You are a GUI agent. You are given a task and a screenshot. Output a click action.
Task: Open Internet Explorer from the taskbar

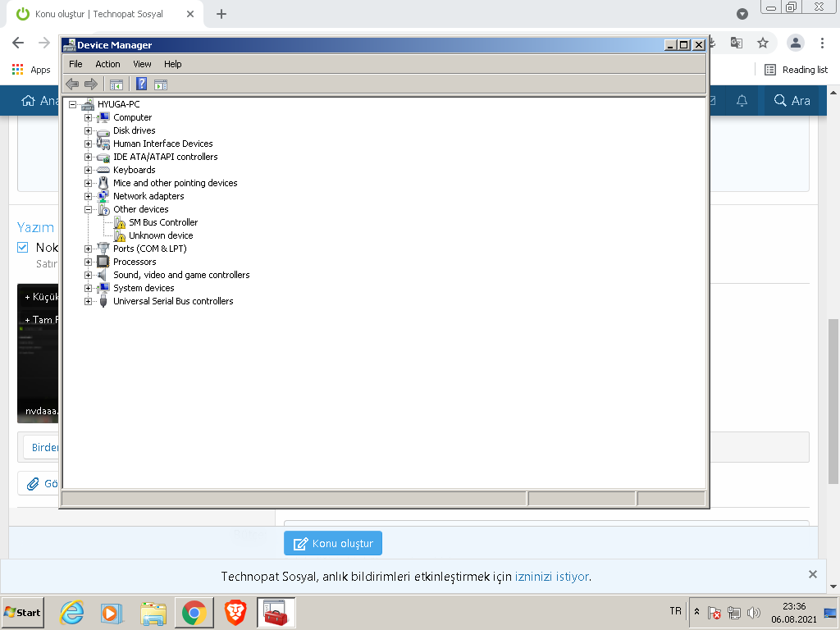(72, 613)
